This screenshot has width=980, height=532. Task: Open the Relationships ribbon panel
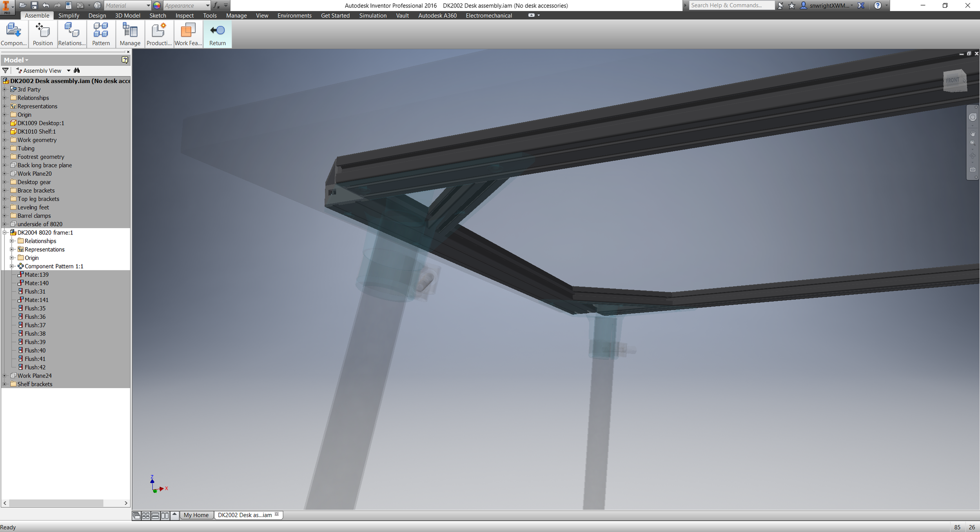tap(72, 34)
